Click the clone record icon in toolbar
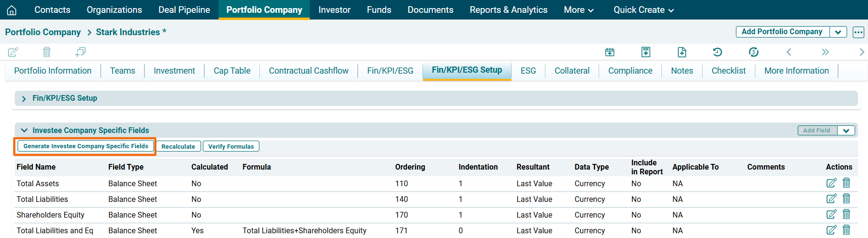Viewport: 868px width, 238px height. [80, 52]
